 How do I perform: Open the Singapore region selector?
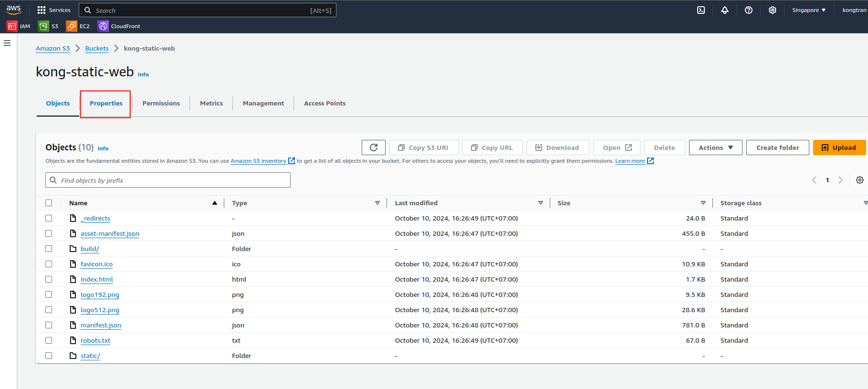(x=809, y=10)
